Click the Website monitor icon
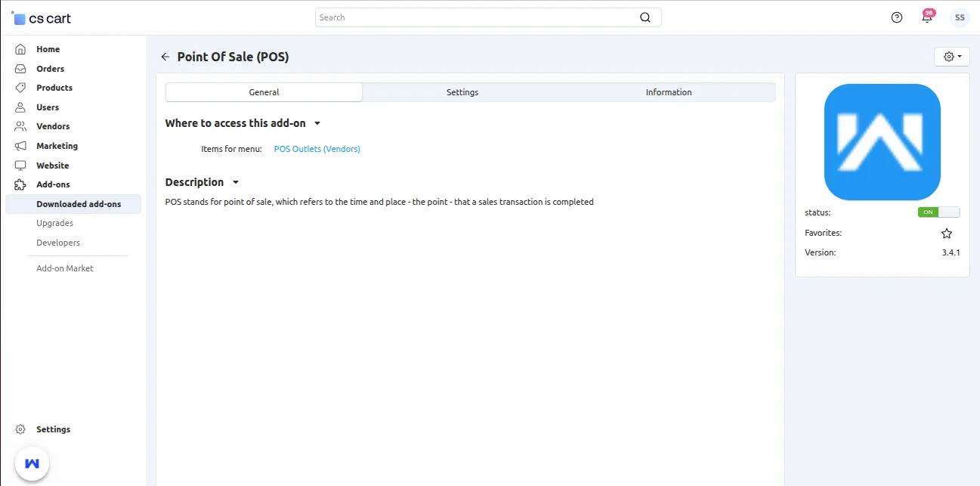 tap(20, 166)
